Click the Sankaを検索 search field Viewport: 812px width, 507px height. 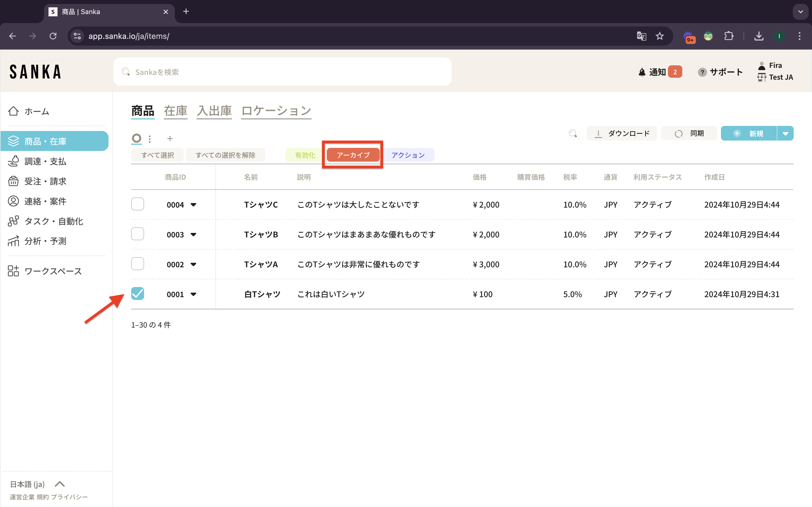282,72
